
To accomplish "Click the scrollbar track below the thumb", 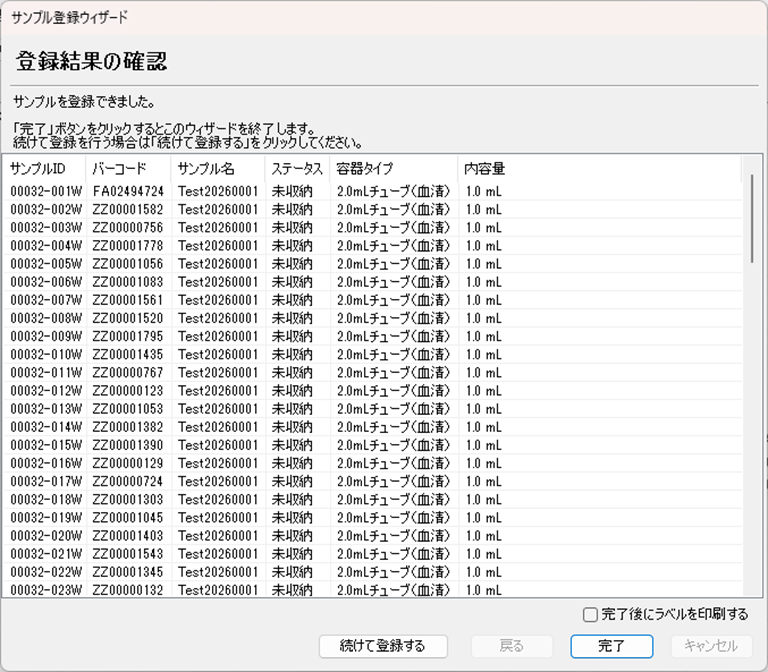I will tap(754, 420).
